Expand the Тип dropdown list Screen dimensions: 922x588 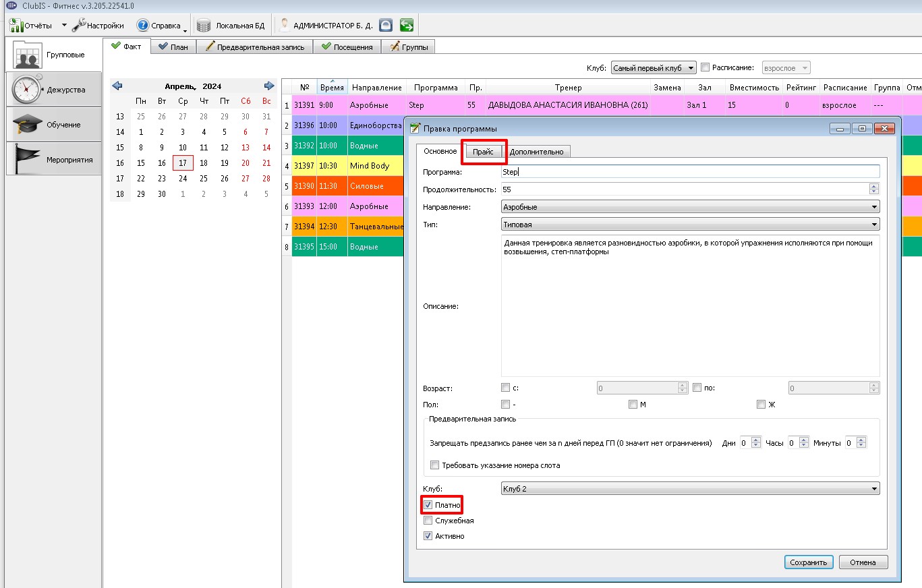coord(690,224)
